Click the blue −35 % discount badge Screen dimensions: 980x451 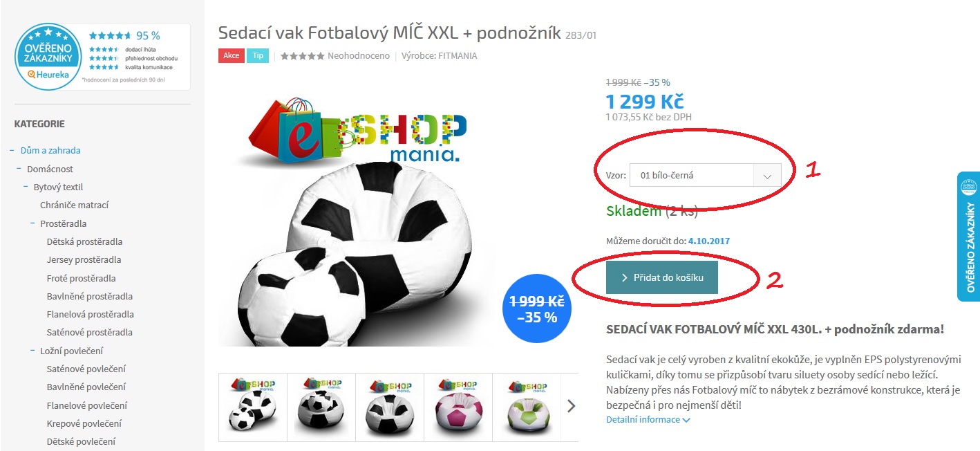(537, 309)
